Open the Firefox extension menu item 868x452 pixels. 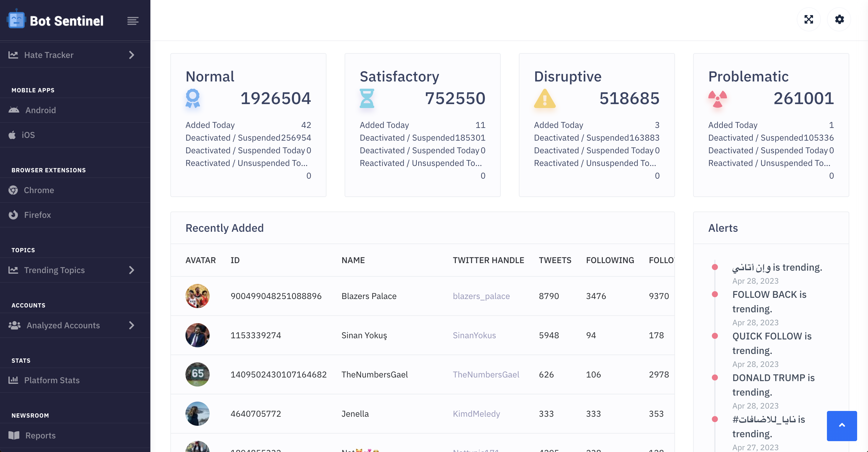[75, 215]
